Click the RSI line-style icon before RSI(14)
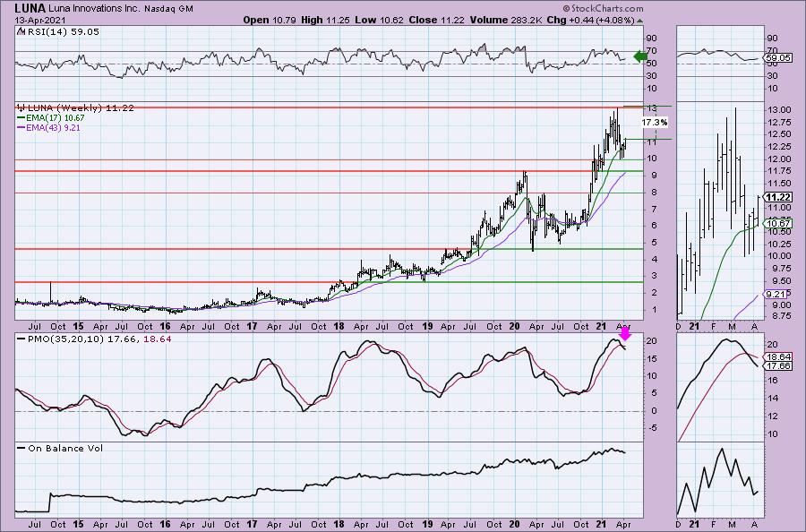 20,31
